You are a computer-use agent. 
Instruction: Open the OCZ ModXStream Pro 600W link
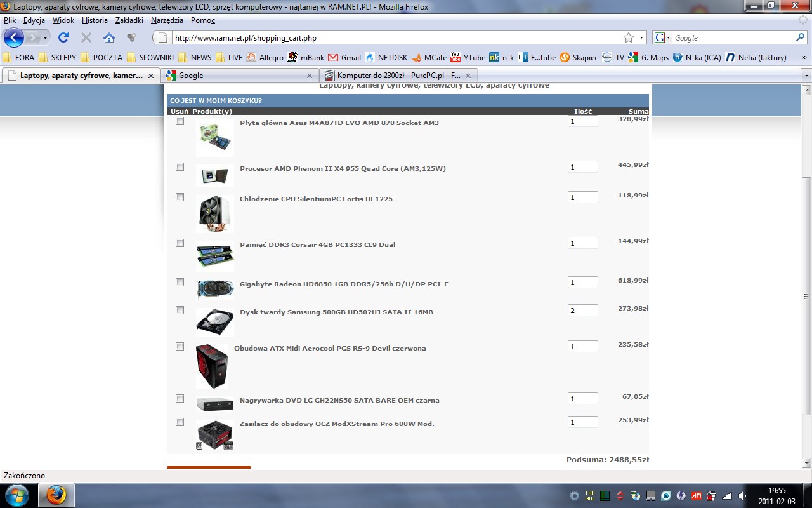click(337, 424)
